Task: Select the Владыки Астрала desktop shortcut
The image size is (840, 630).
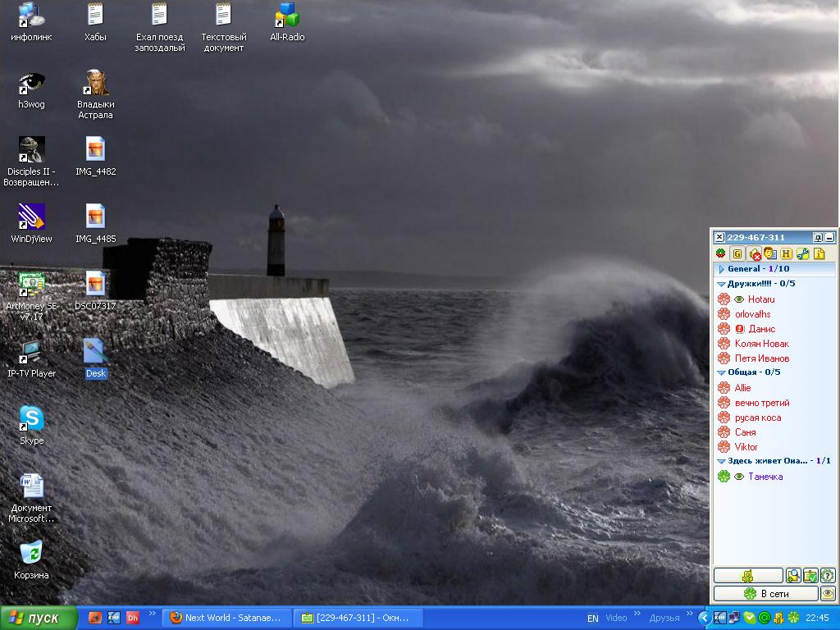Action: [95, 95]
